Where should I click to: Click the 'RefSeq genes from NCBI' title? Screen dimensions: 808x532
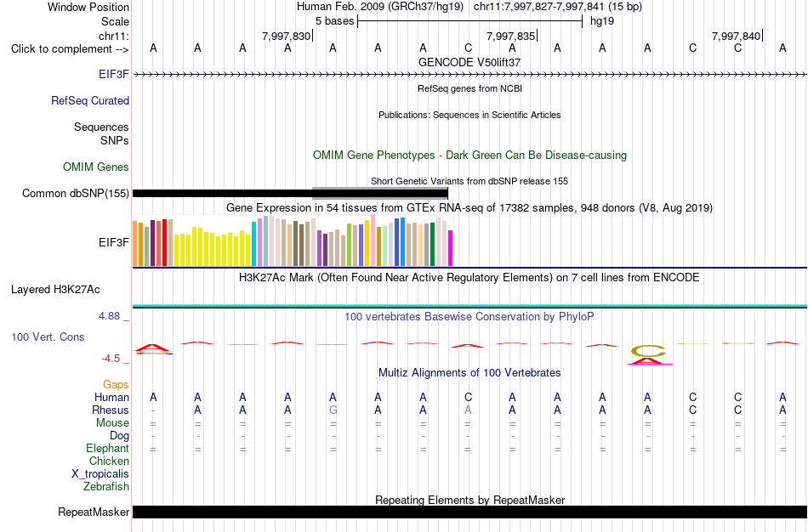click(469, 88)
